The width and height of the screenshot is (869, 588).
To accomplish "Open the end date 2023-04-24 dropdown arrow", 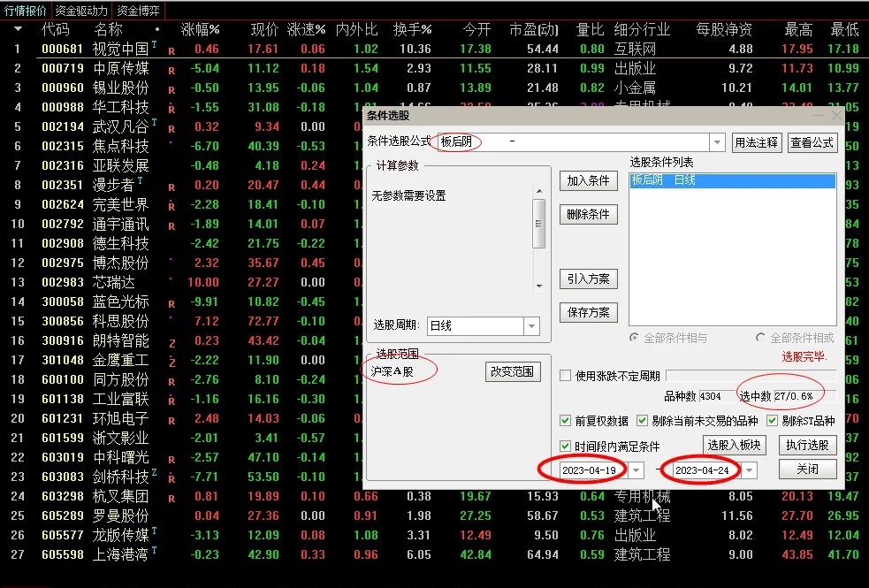I will click(750, 470).
